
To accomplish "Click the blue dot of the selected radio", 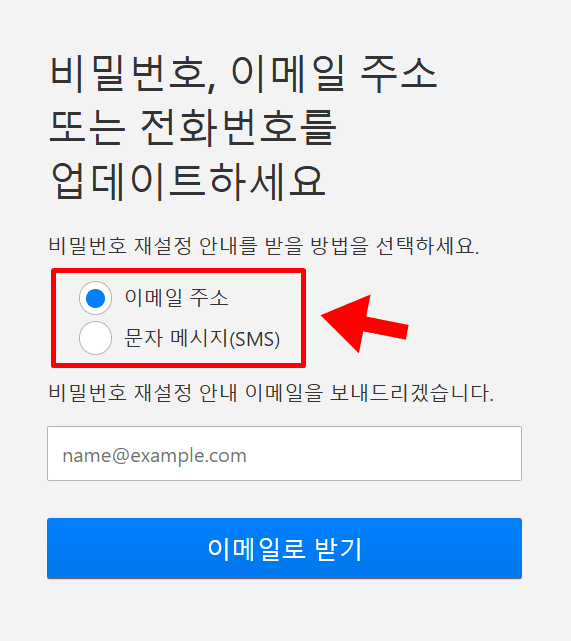I will pyautogui.click(x=95, y=298).
